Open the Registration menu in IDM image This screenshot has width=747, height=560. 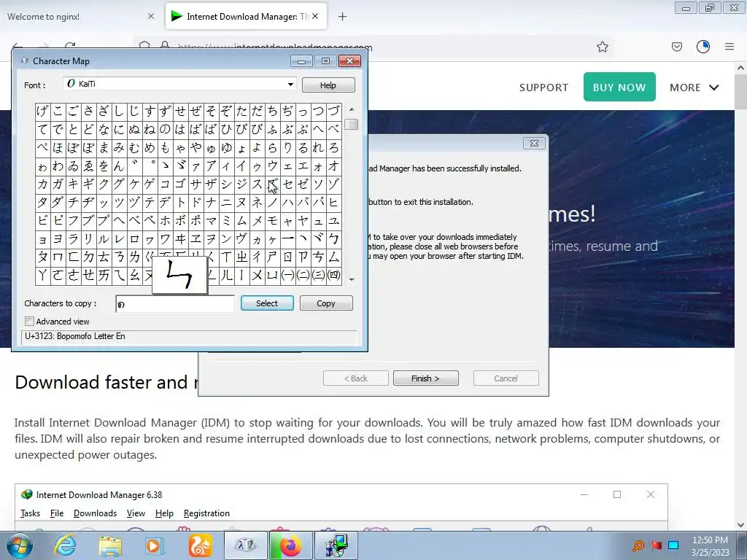click(x=206, y=513)
